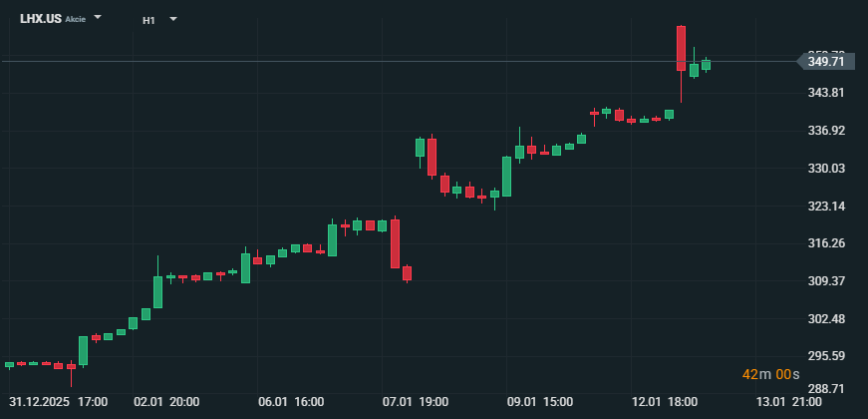Click the last green candle on the chart
This screenshot has height=419, width=868.
tap(706, 65)
